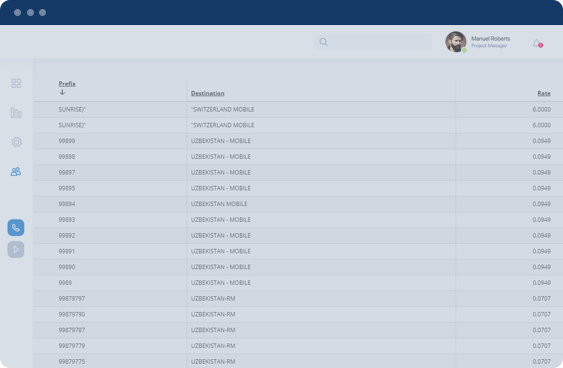Open the dashboard grid icon in sidebar
The height and width of the screenshot is (368, 563).
[x=16, y=84]
